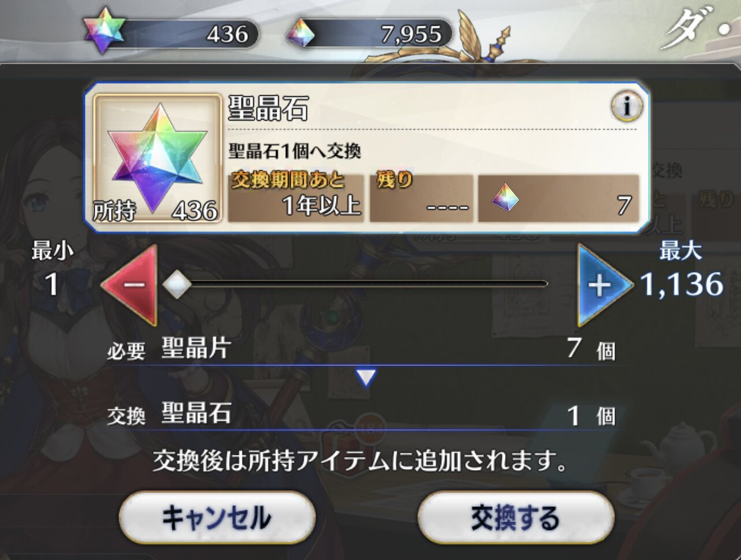Image resolution: width=741 pixels, height=560 pixels.
Task: Click the キャンセル button
Action: pos(217,518)
